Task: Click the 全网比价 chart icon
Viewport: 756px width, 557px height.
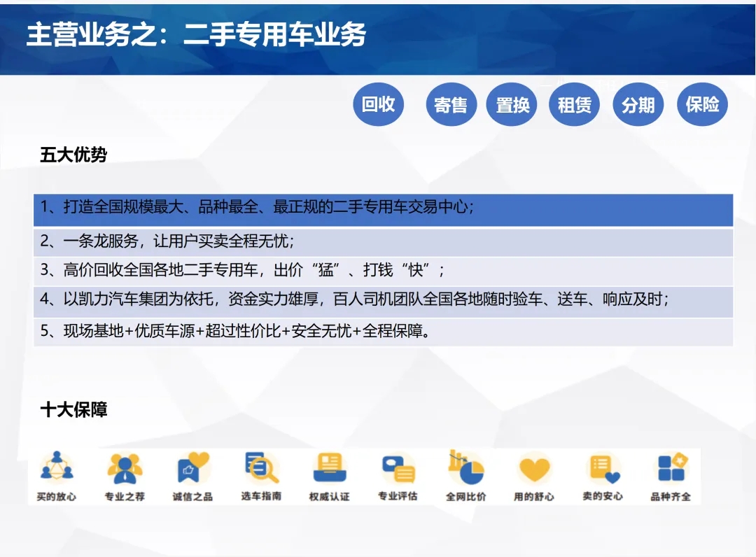Action: pyautogui.click(x=465, y=467)
